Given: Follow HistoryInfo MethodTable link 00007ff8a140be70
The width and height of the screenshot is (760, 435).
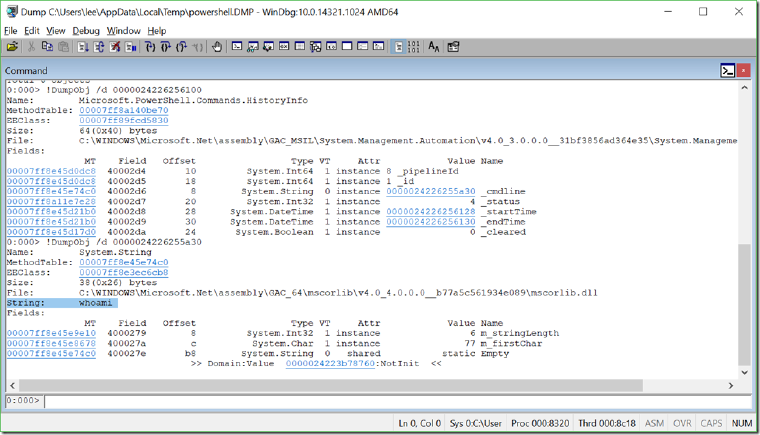Looking at the screenshot, I should coord(124,111).
